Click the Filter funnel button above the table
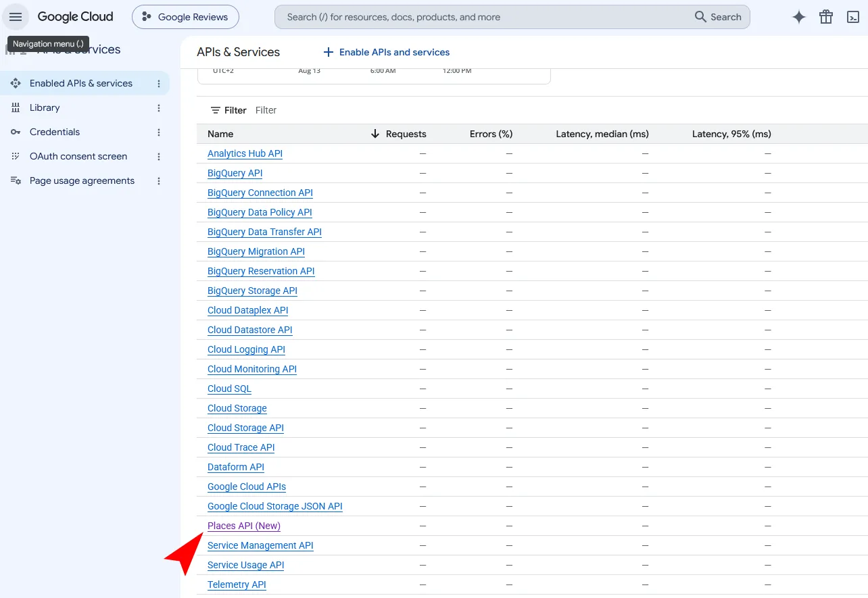Image resolution: width=868 pixels, height=598 pixels. click(228, 110)
